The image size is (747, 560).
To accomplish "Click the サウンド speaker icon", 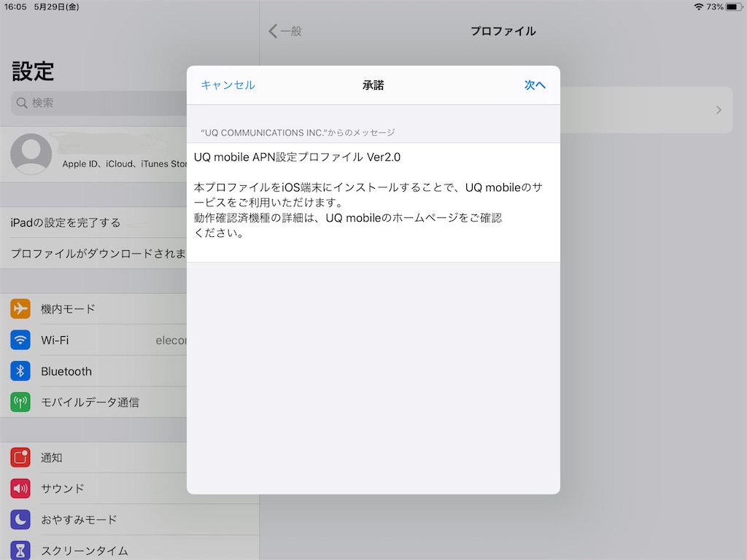I will coord(20,489).
